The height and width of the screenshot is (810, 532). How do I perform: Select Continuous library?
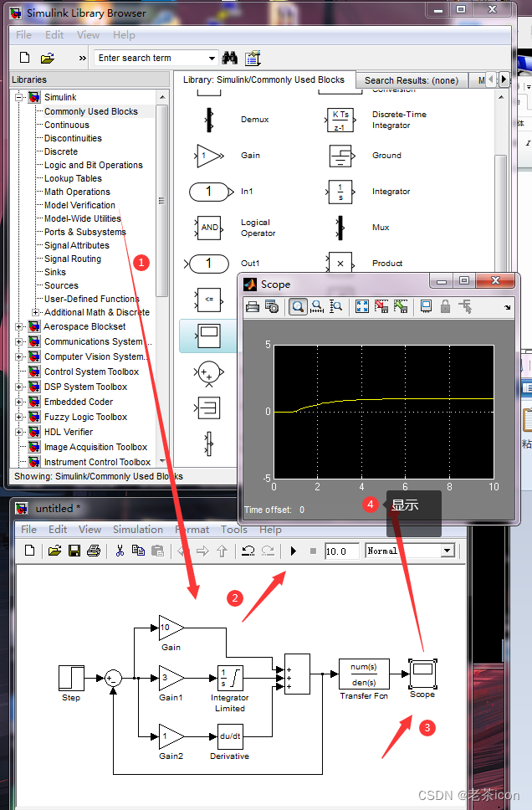click(67, 125)
